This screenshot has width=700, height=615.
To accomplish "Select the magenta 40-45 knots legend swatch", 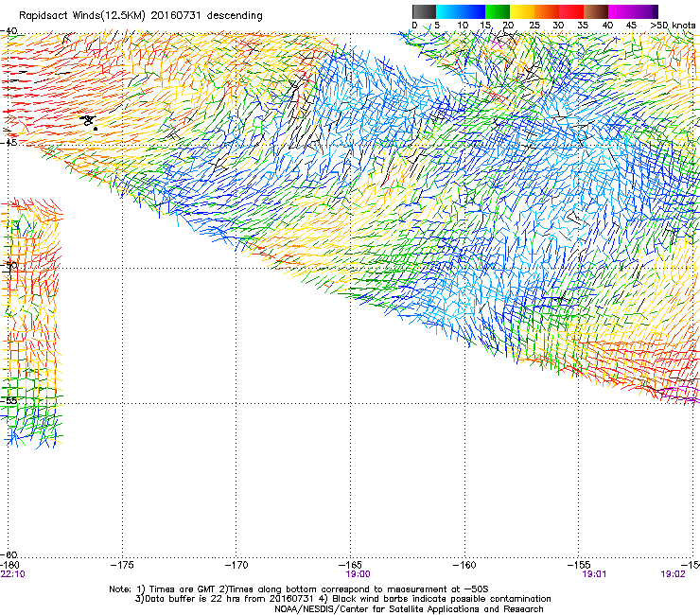I will click(621, 11).
